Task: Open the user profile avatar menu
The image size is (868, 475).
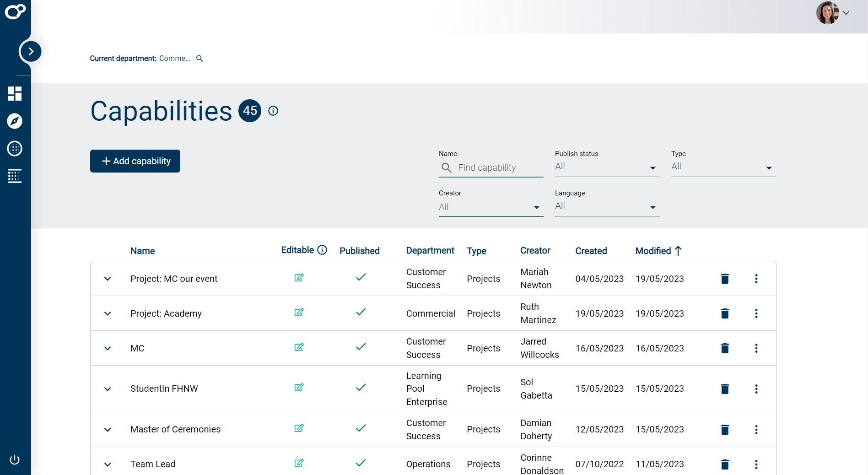Action: tap(828, 13)
